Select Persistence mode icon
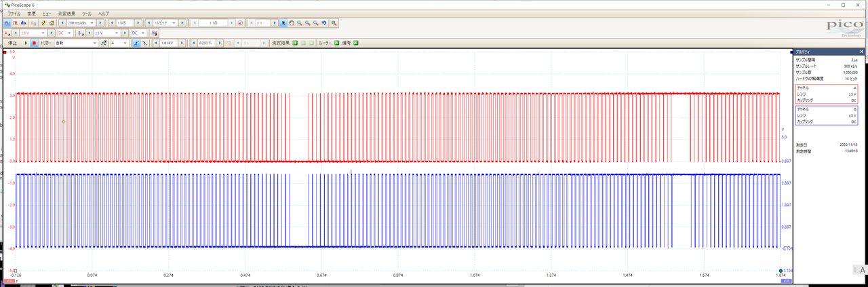This screenshot has height=287, width=868. [16, 22]
